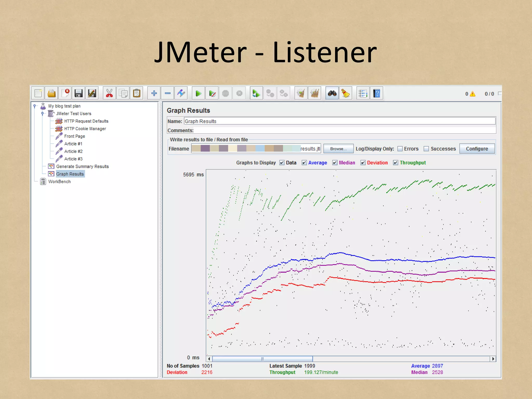
Task: Uncheck the Throughput graph checkbox
Action: pyautogui.click(x=396, y=163)
